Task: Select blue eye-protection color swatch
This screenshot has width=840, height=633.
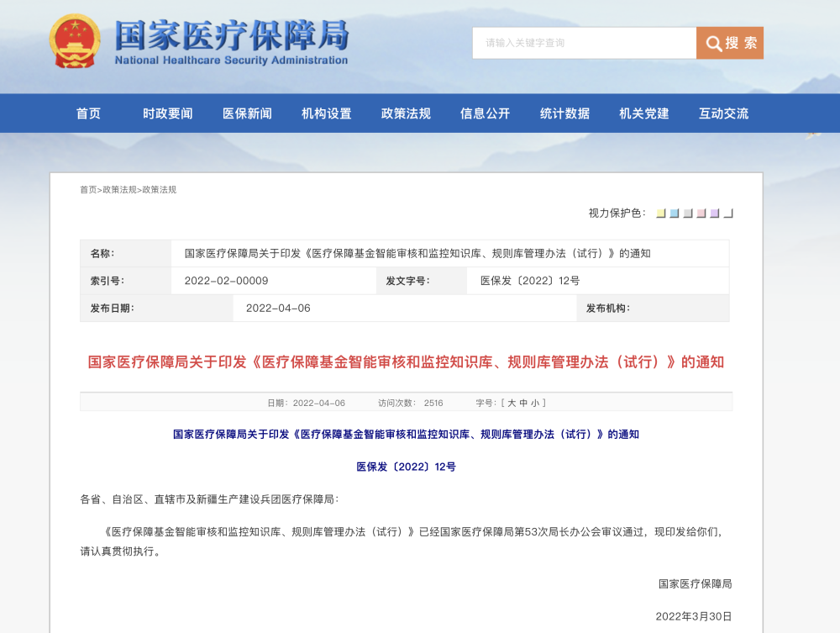Action: click(675, 214)
